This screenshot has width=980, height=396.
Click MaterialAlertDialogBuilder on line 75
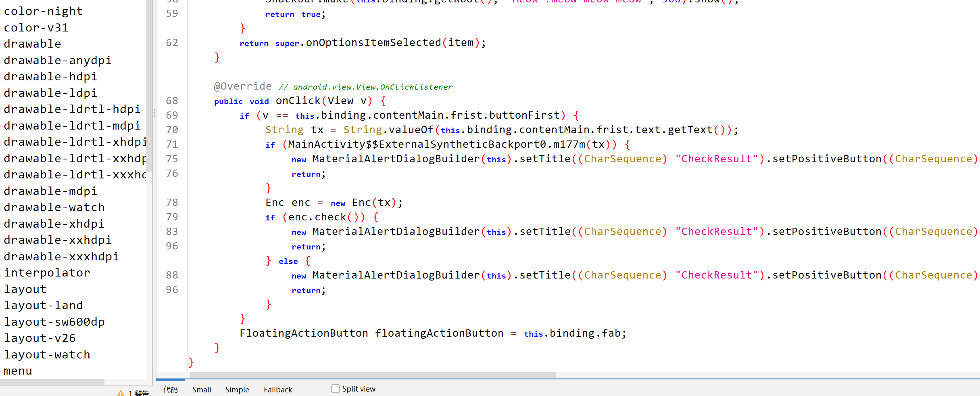[x=396, y=159]
